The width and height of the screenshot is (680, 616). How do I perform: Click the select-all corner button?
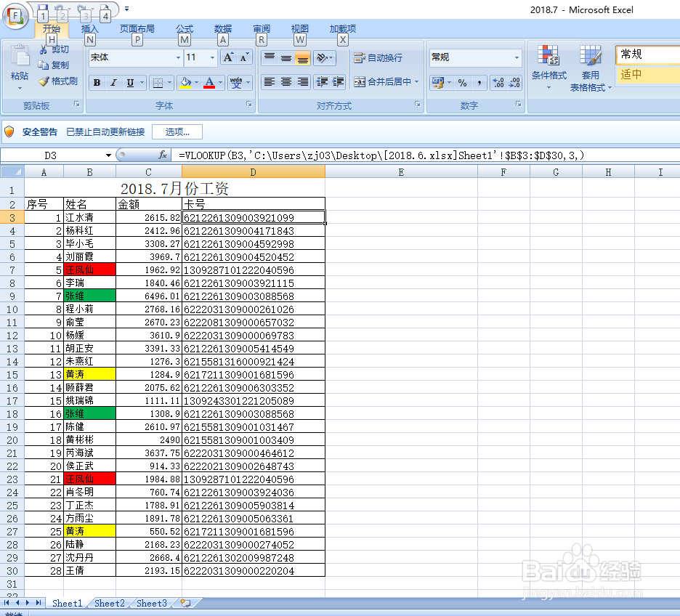pyautogui.click(x=12, y=172)
